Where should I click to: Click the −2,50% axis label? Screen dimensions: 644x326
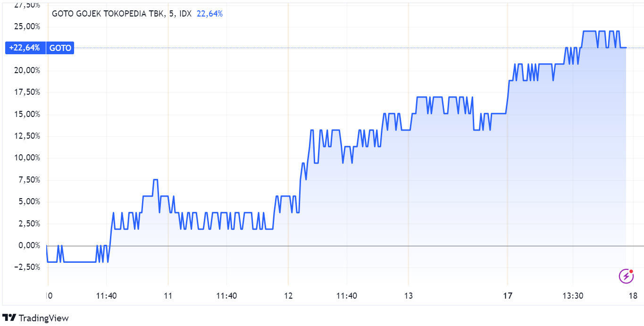coord(28,267)
